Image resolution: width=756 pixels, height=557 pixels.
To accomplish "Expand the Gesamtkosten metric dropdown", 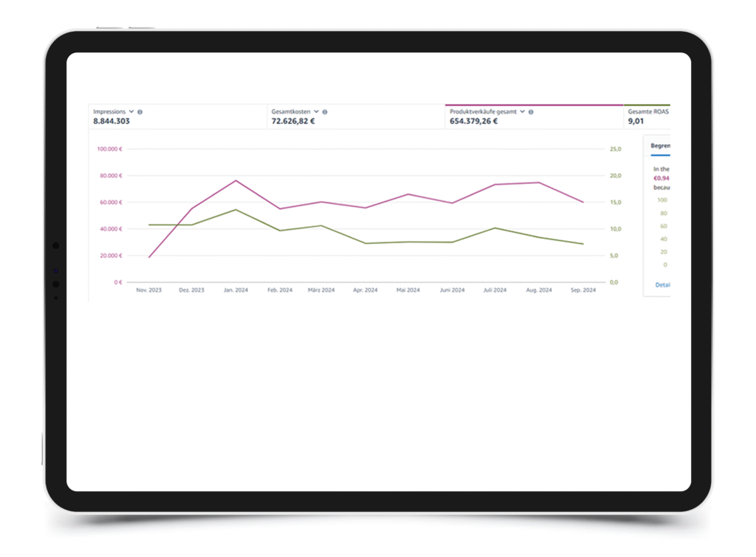I will [x=316, y=112].
